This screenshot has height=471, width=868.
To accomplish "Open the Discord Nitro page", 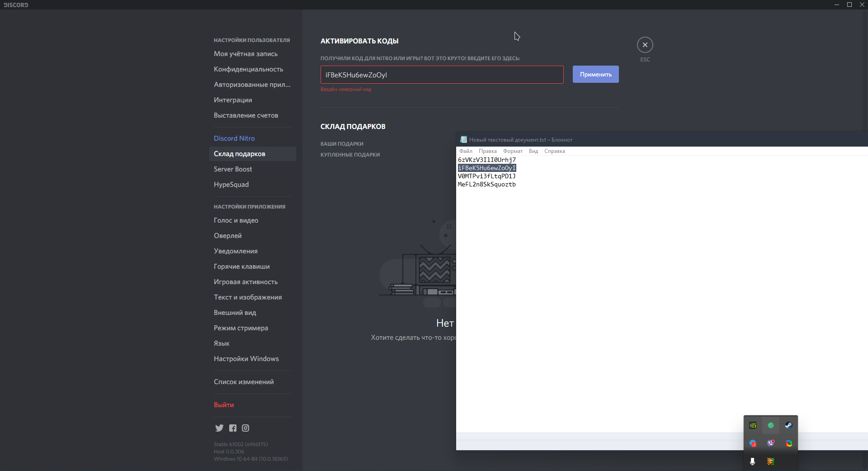I will tap(252, 138).
